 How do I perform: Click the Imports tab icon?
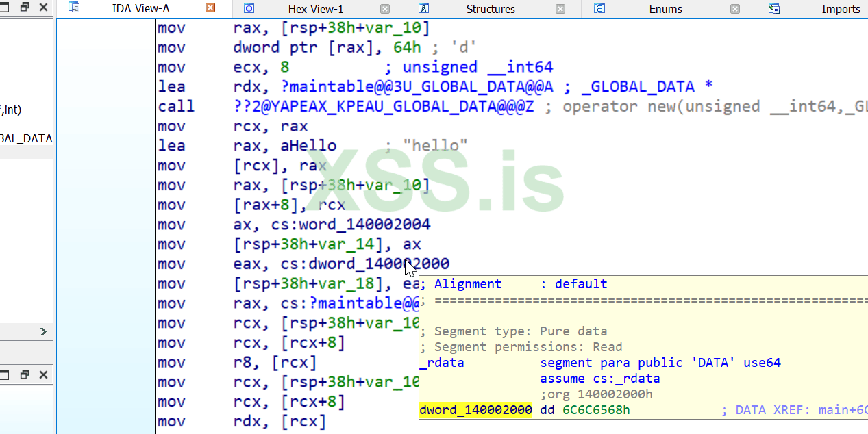pos(774,8)
